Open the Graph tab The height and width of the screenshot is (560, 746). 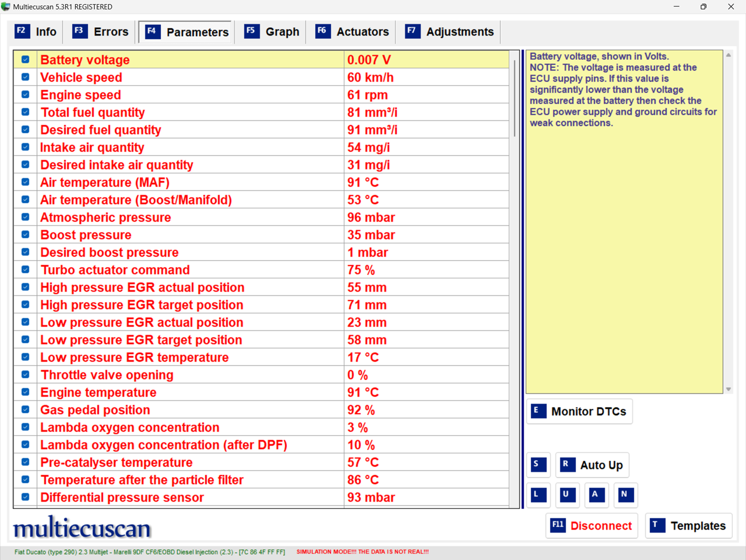[x=272, y=32]
